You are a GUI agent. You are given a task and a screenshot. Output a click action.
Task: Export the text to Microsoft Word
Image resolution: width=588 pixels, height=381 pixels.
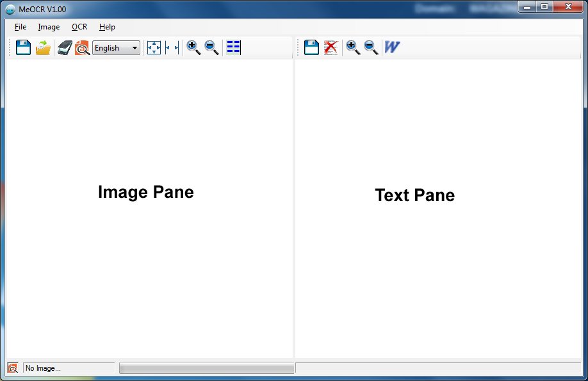pyautogui.click(x=391, y=47)
